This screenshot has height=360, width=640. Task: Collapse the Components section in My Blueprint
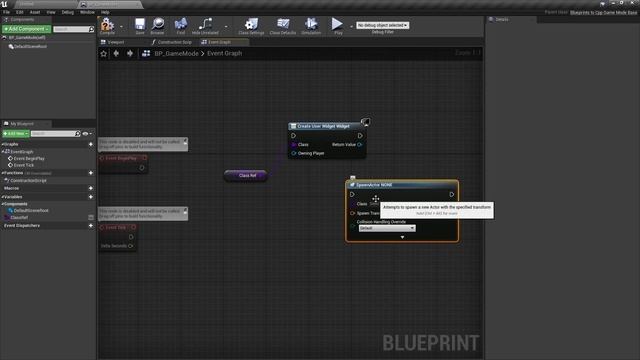pyautogui.click(x=2, y=204)
